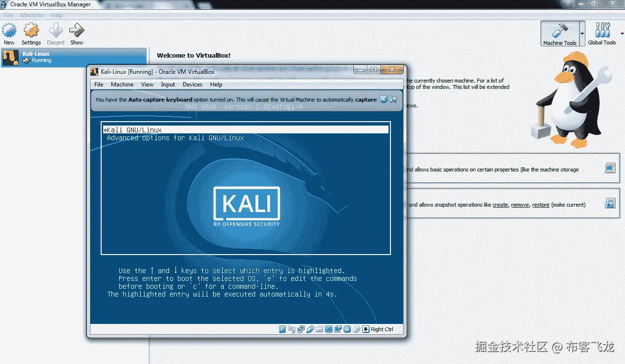Open Settings gear icon in Manager toolbar
The width and height of the screenshot is (625, 364).
31,31
